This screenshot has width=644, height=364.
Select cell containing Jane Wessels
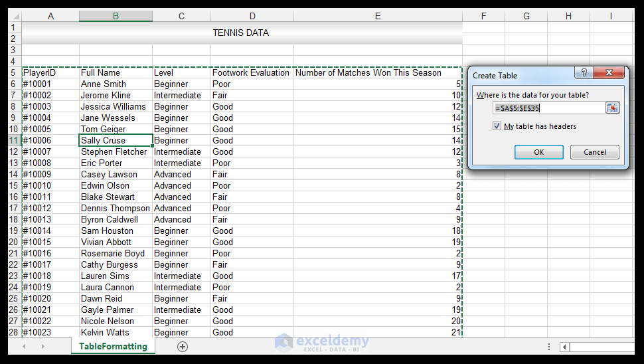116,118
